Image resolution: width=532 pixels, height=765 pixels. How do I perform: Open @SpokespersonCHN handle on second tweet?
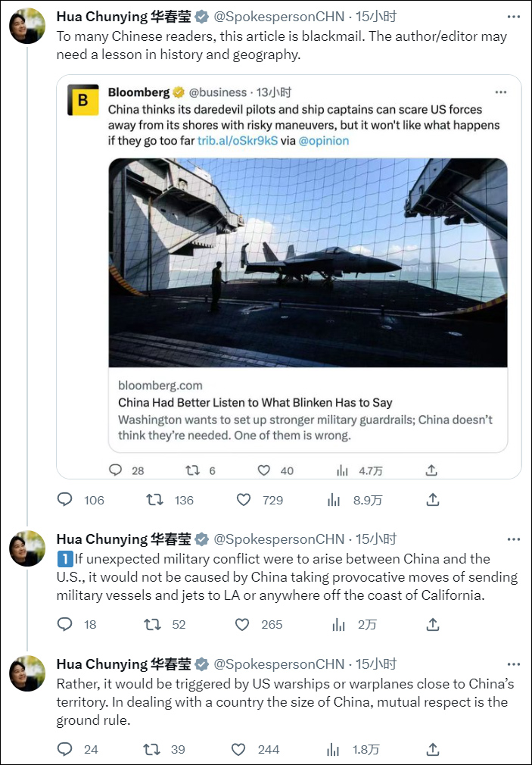(x=278, y=539)
